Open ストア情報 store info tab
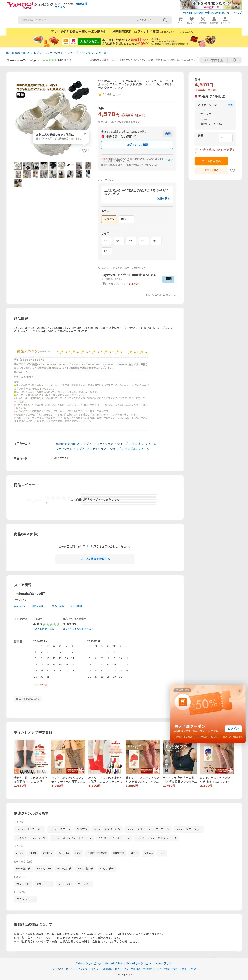Viewport: 248px width, 980px height. [76, 607]
